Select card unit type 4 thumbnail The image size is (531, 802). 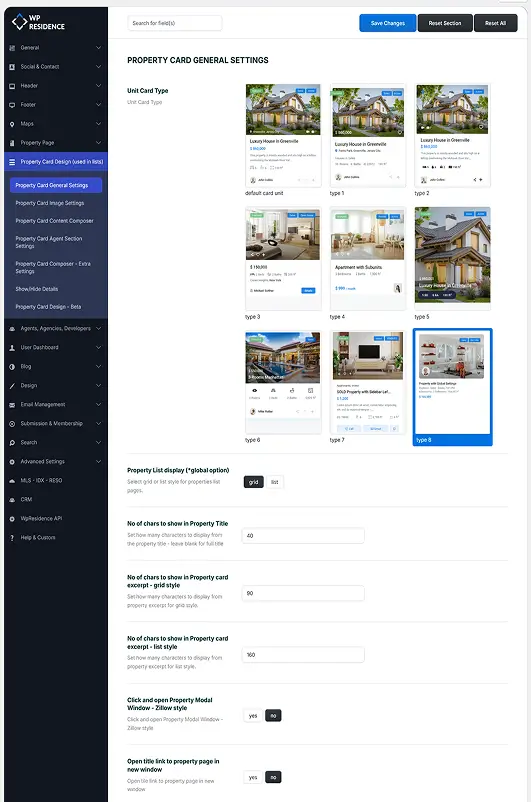(368, 258)
